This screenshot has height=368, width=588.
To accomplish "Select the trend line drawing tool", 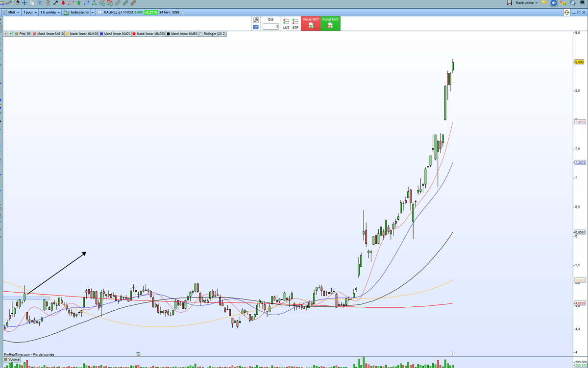I will coord(9,3).
